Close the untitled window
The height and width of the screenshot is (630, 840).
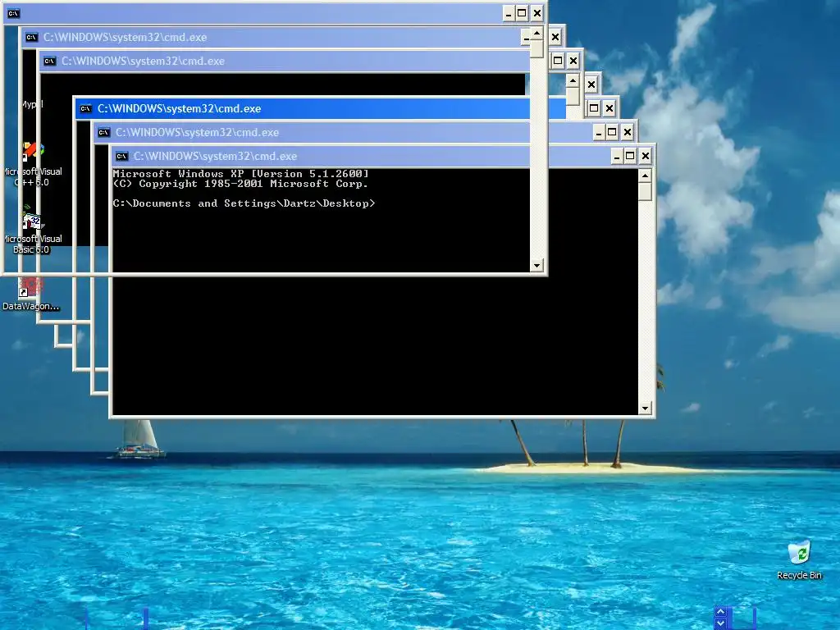(x=537, y=13)
